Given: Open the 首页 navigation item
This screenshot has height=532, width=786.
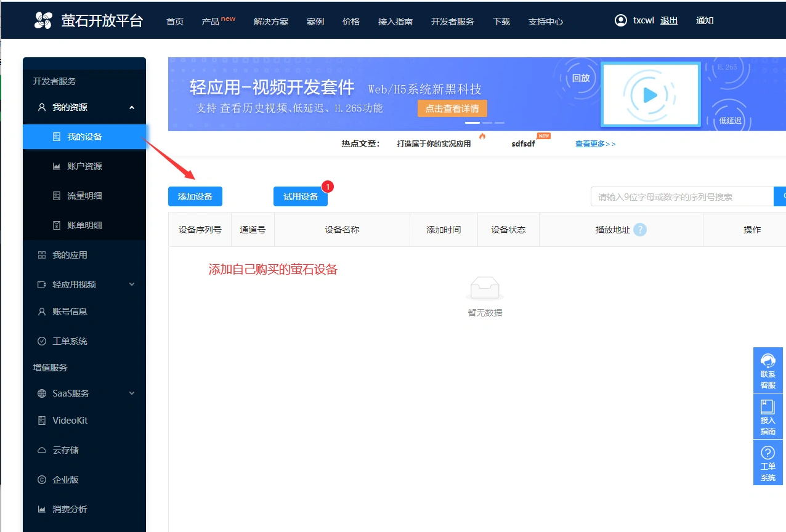Looking at the screenshot, I should 175,21.
